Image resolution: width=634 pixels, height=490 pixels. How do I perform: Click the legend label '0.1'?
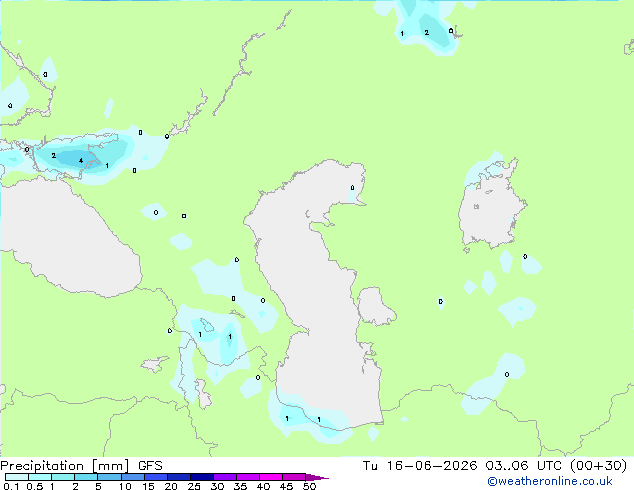point(11,486)
